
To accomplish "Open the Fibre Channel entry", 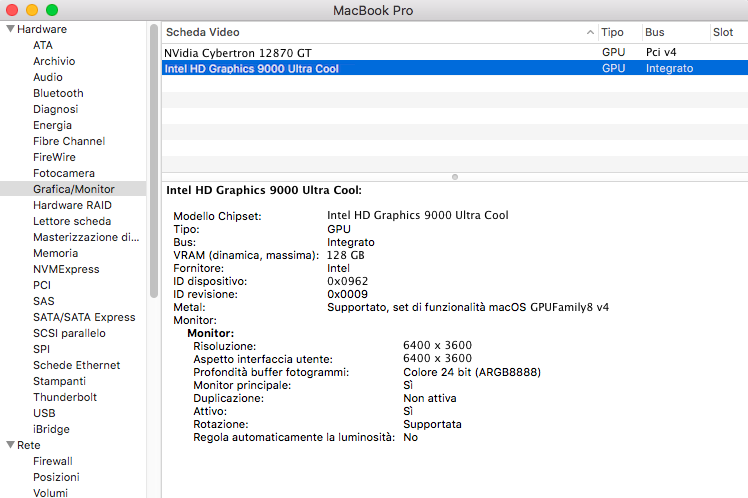I will click(69, 141).
